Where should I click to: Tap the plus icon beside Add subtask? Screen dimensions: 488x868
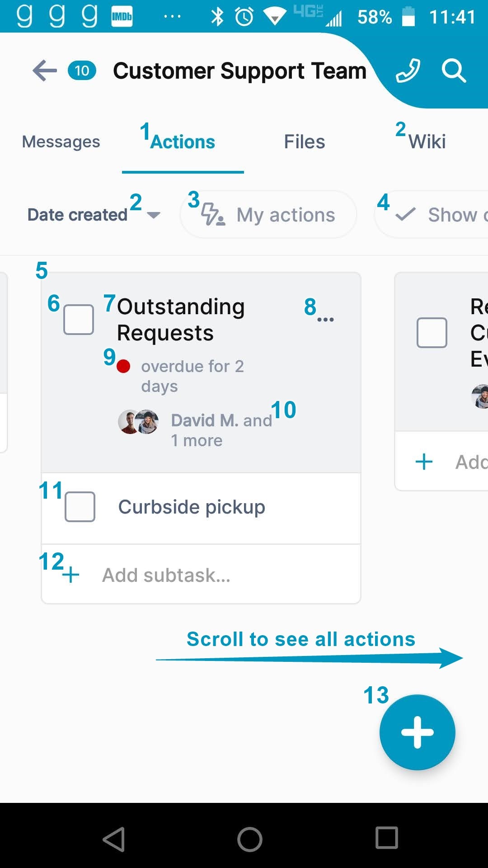[71, 575]
